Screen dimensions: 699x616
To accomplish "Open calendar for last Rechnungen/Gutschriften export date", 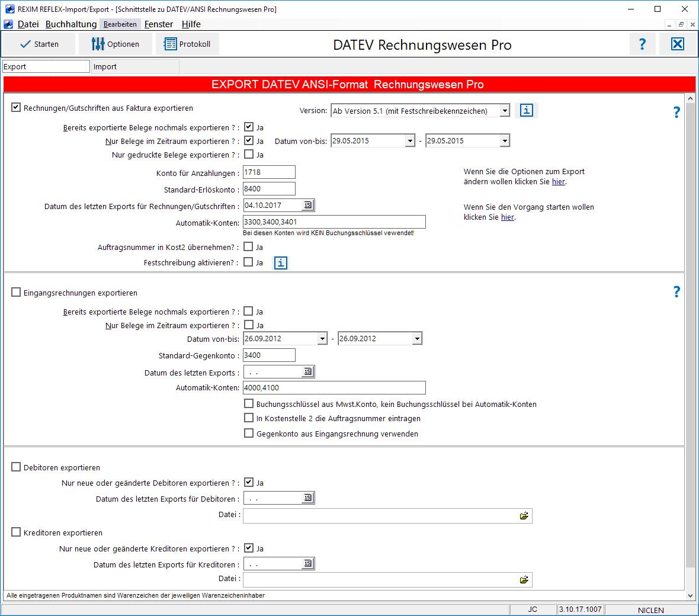I will 307,205.
